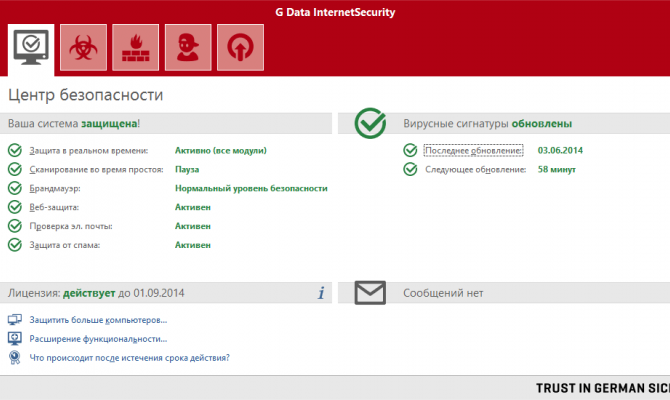Click Активен status for Защита от спама
The height and width of the screenshot is (400, 670).
coord(193,245)
